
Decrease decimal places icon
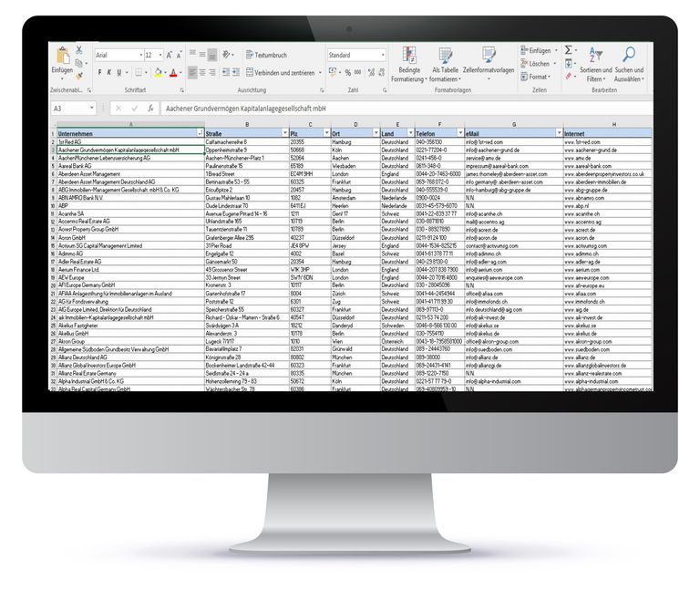381,72
